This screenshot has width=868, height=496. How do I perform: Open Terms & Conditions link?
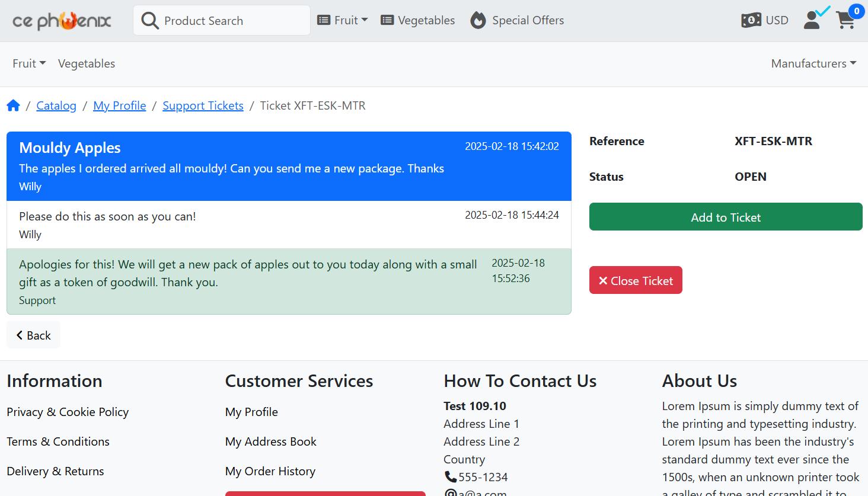pyautogui.click(x=58, y=441)
